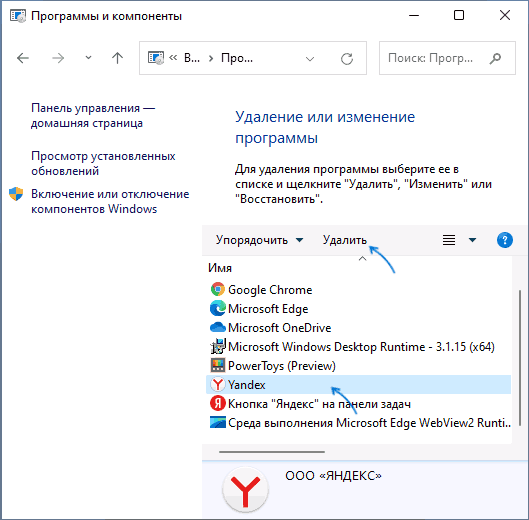Select Microsoft Windows Desktop Runtime - 3.1.15 (x64)

(361, 347)
